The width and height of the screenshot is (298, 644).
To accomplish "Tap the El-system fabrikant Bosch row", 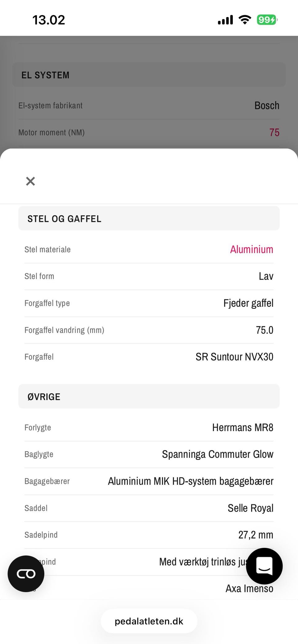I will [x=149, y=105].
